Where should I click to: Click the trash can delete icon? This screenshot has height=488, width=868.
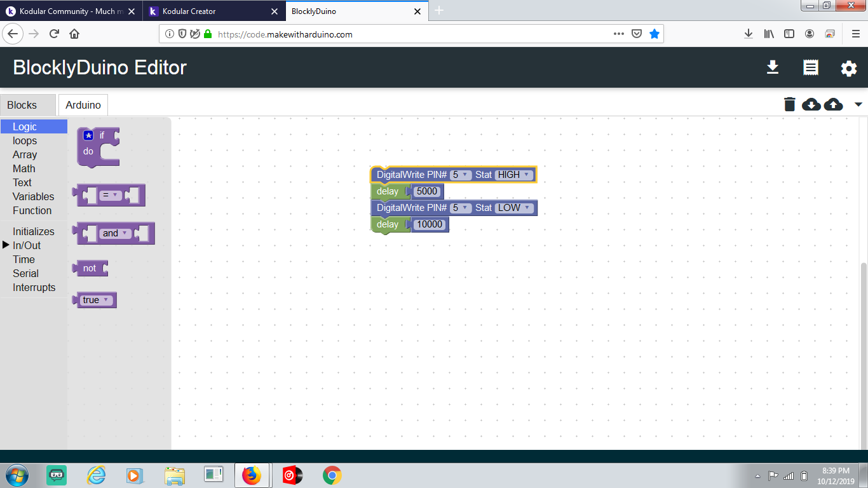(x=789, y=104)
